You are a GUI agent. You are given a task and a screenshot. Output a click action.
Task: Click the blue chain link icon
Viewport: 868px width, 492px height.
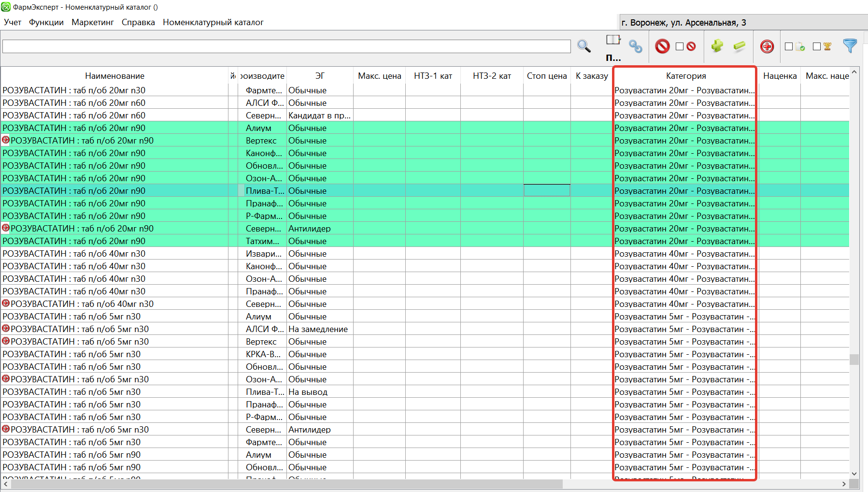point(635,46)
